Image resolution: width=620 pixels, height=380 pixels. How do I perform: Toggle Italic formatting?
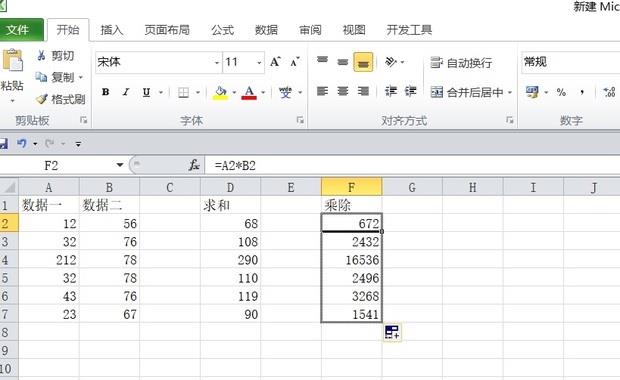click(x=126, y=92)
